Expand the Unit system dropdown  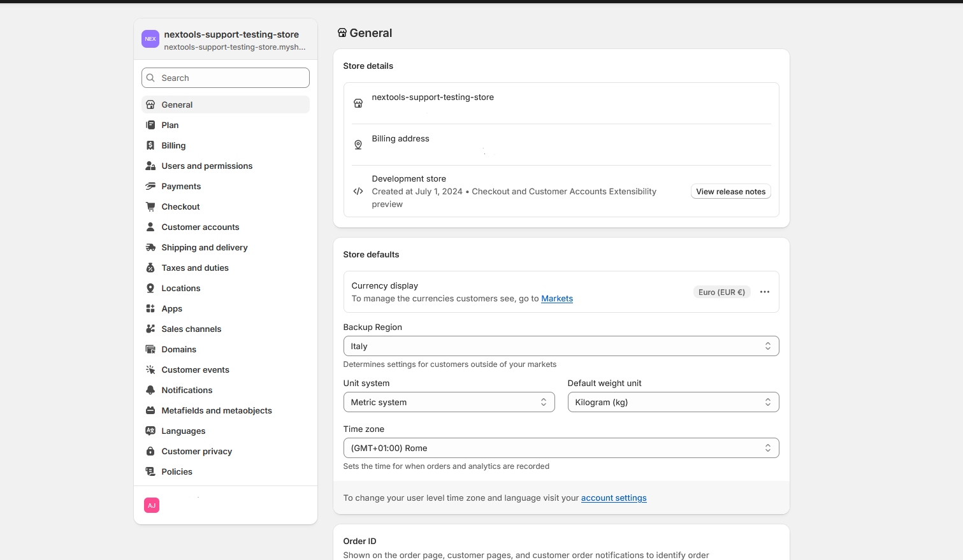click(449, 402)
